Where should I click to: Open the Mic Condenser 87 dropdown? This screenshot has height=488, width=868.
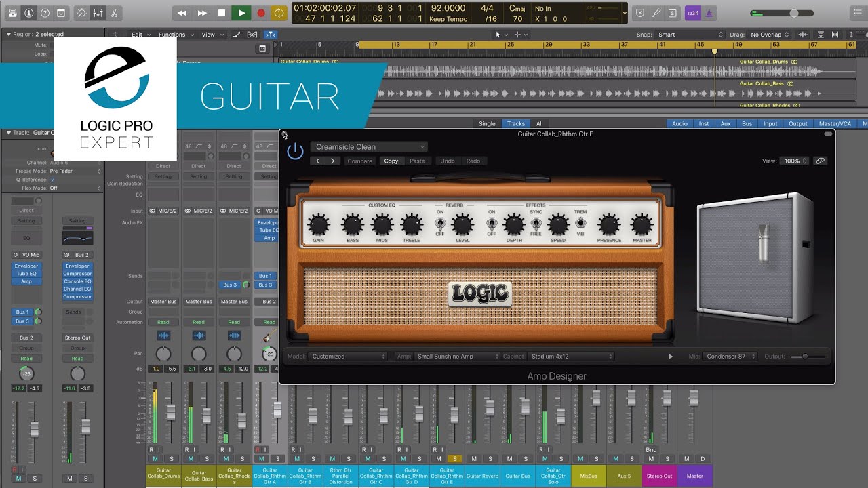point(731,356)
